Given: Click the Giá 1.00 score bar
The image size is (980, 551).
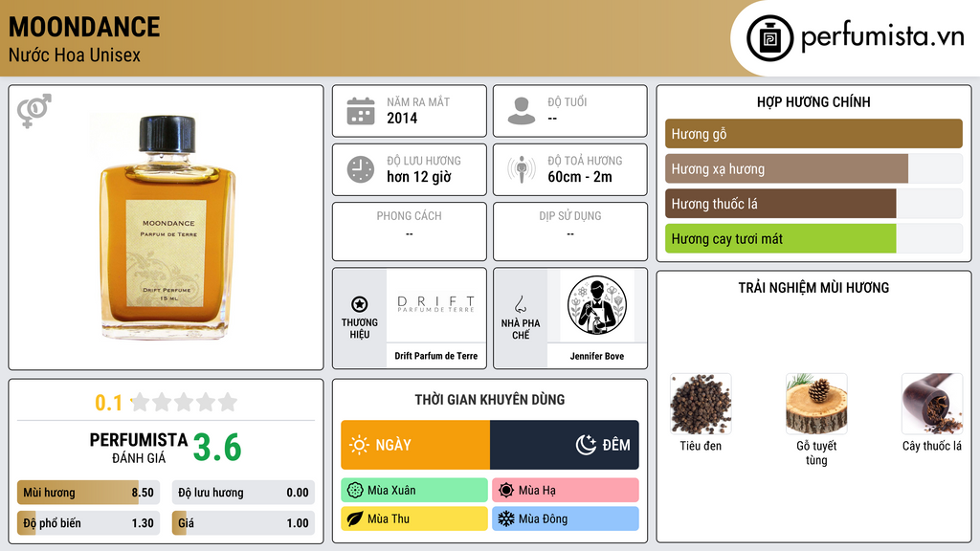Looking at the screenshot, I should [x=243, y=523].
